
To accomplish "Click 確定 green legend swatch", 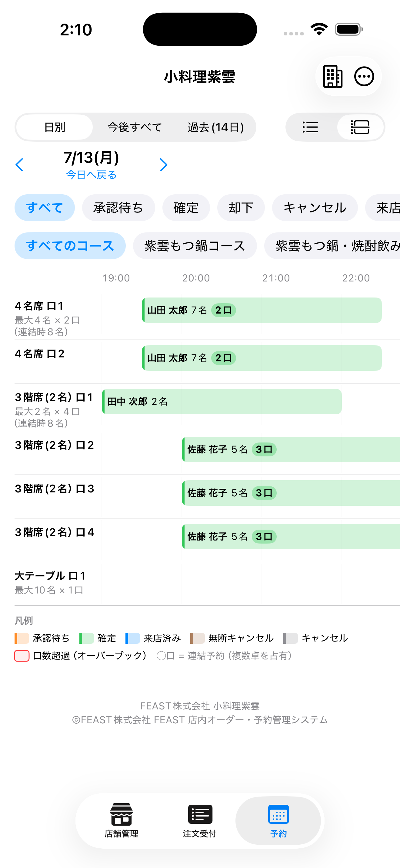I will coord(86,638).
